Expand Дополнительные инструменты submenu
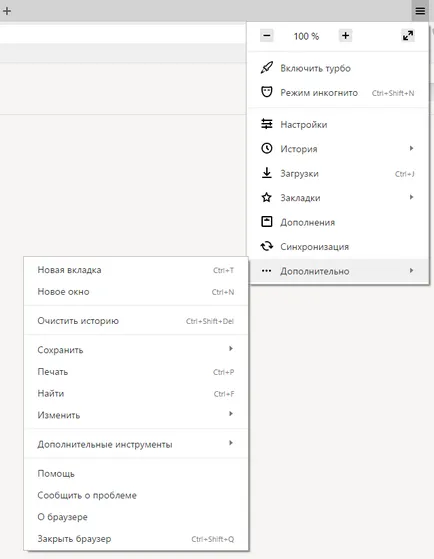The image size is (434, 559). tap(136, 444)
